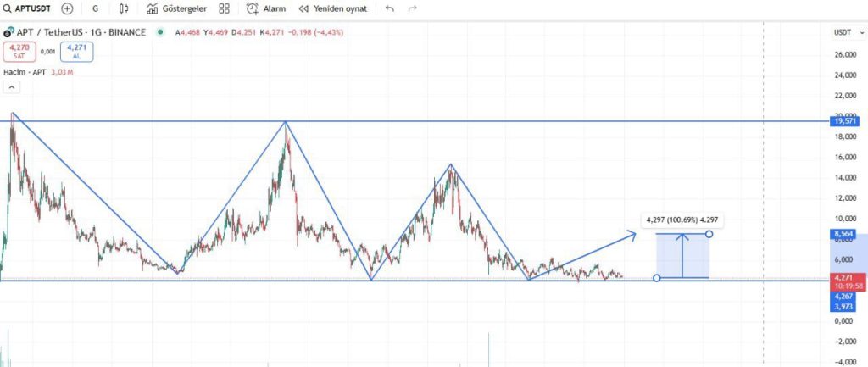Open the G timeframe interval selector
This screenshot has height=367, width=868.
(x=95, y=8)
